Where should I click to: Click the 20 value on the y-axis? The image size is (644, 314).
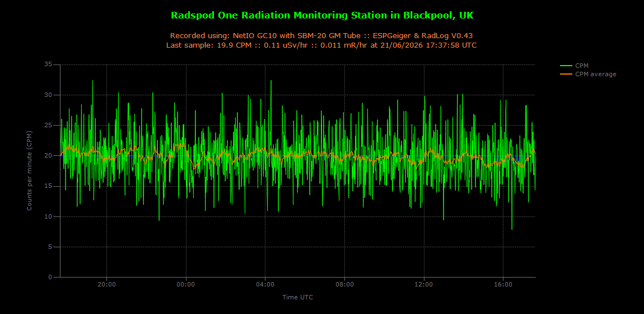pos(49,156)
